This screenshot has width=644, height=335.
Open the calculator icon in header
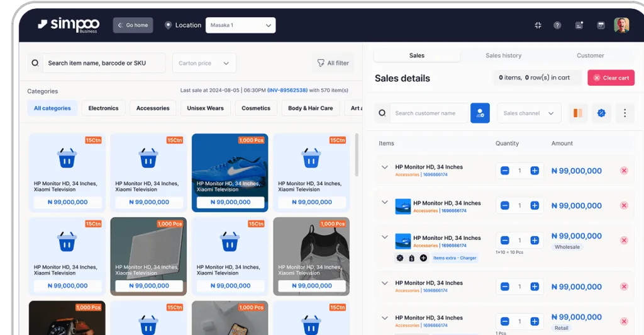point(601,25)
